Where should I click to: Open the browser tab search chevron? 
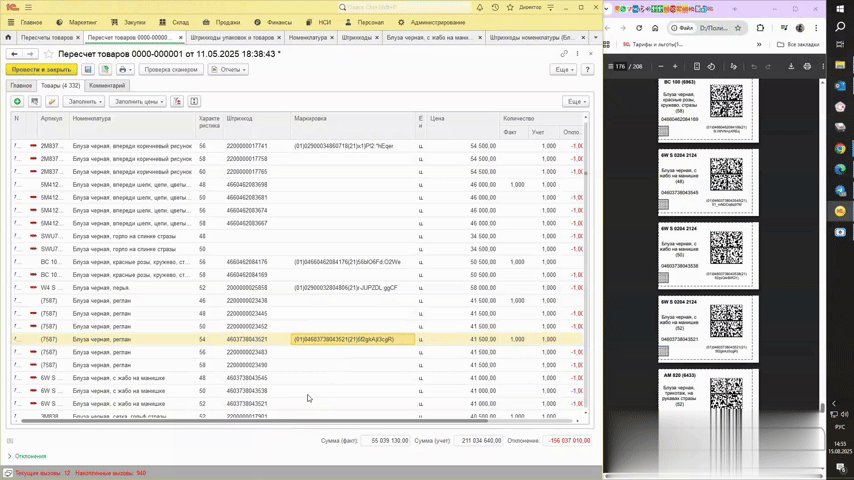[x=606, y=9]
